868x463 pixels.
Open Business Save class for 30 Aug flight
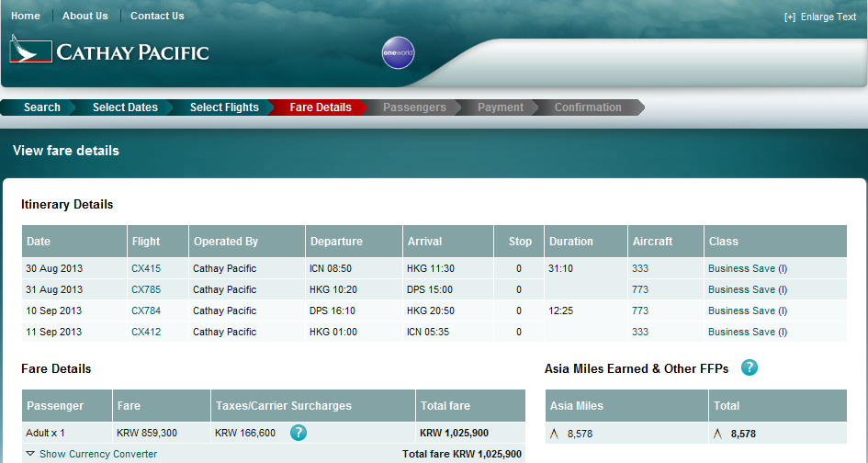741,268
